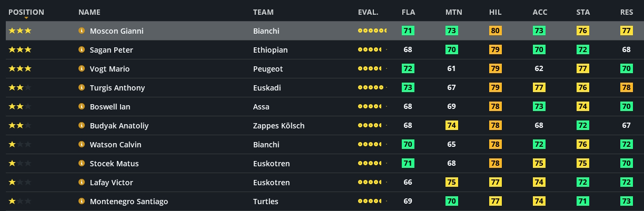Sort the list by TEAM header
This screenshot has width=644, height=211.
(263, 12)
